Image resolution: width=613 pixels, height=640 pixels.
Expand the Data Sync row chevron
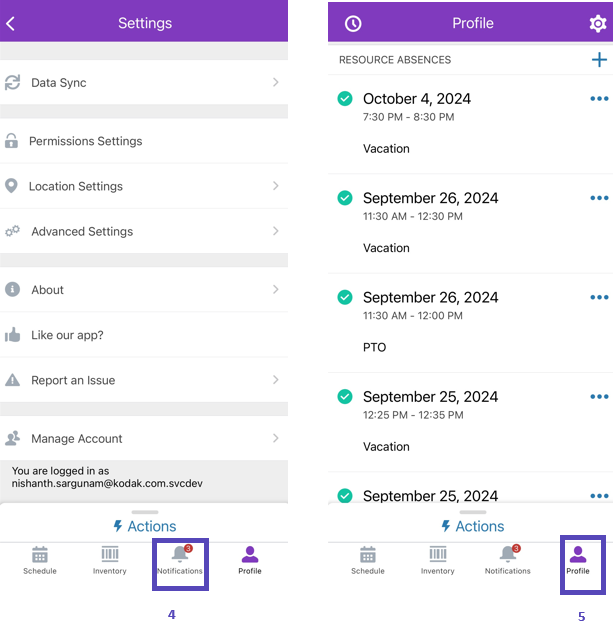[275, 83]
